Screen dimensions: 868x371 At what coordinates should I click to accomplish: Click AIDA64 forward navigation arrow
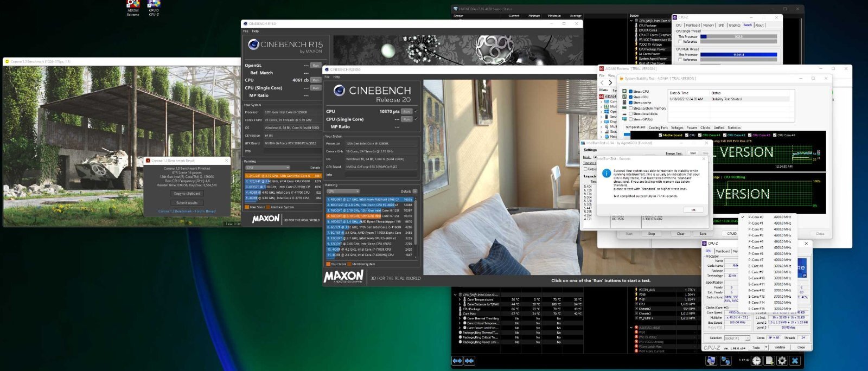610,82
